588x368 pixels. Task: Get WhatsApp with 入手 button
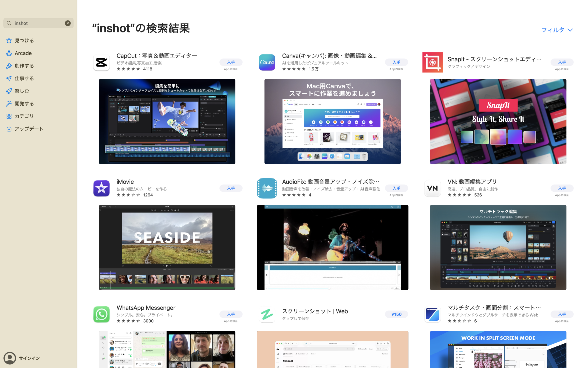tap(231, 314)
